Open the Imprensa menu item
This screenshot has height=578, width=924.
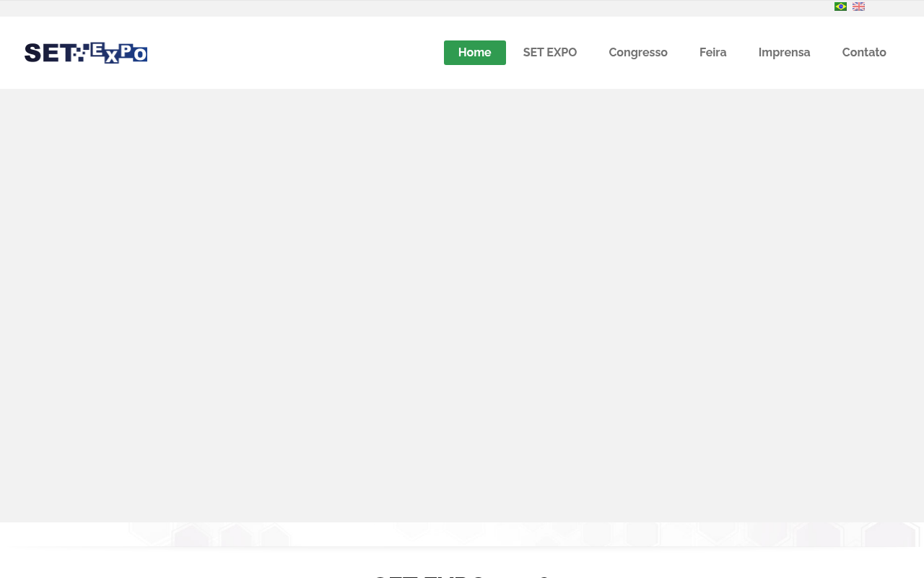coord(785,53)
